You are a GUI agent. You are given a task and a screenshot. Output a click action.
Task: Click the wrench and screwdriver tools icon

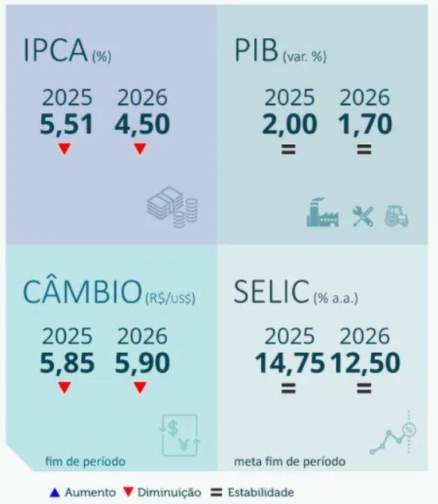(x=362, y=217)
